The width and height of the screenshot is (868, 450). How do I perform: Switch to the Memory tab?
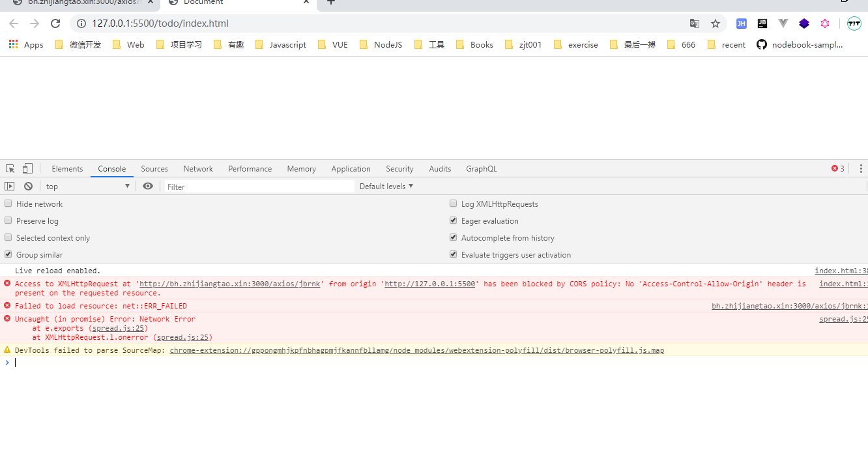pos(301,168)
